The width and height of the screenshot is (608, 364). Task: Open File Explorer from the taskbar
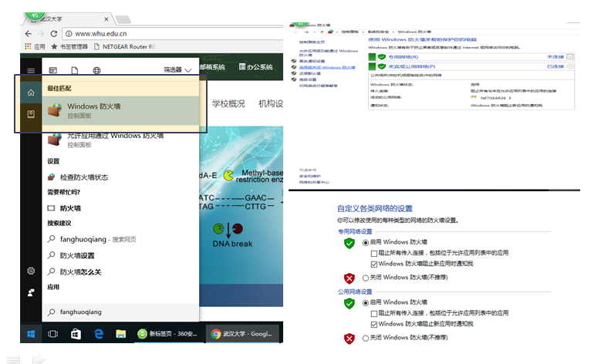(121, 334)
